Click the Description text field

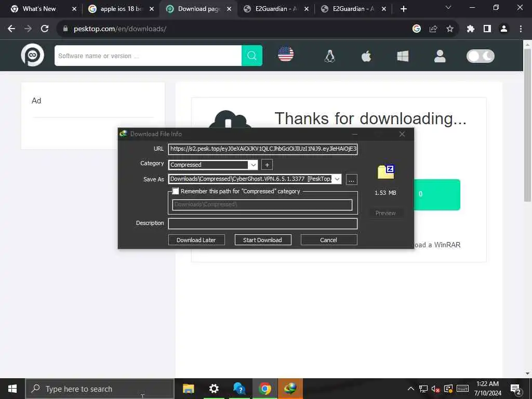click(x=262, y=223)
